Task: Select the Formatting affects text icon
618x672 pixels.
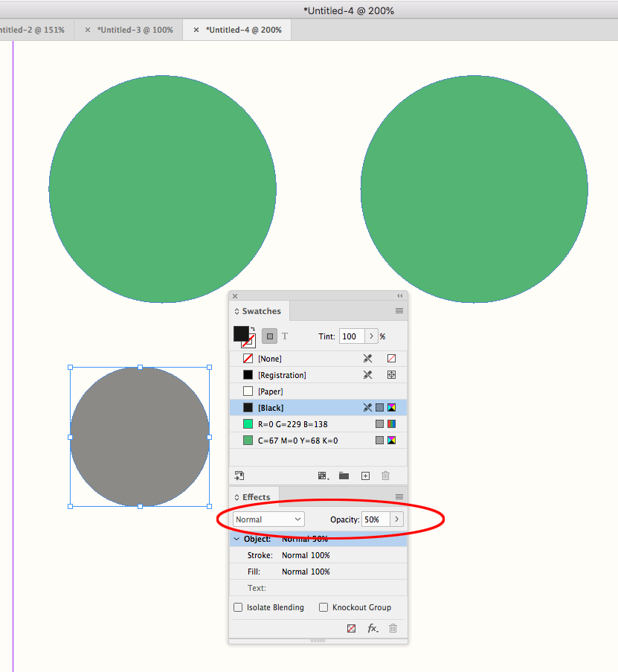Action: tap(285, 336)
